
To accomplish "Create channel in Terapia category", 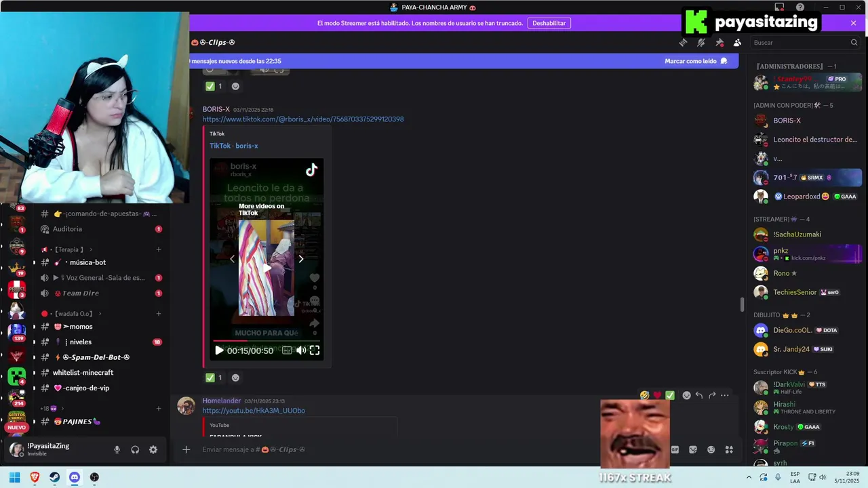I will click(159, 249).
